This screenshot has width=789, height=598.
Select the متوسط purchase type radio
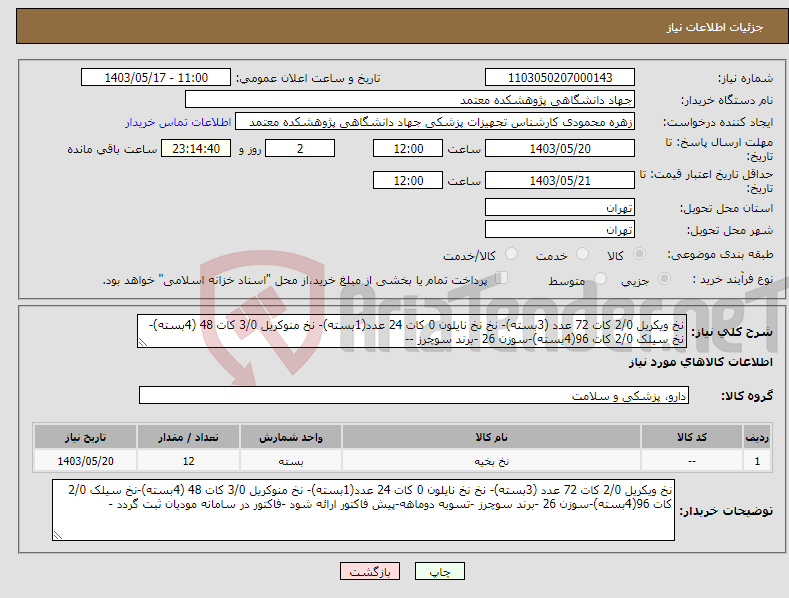coord(600,279)
